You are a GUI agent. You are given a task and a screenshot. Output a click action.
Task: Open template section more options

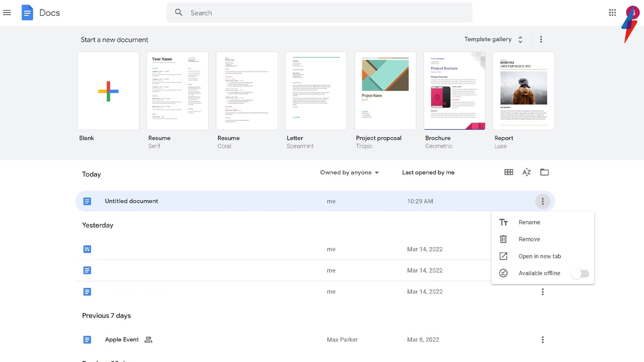(541, 39)
